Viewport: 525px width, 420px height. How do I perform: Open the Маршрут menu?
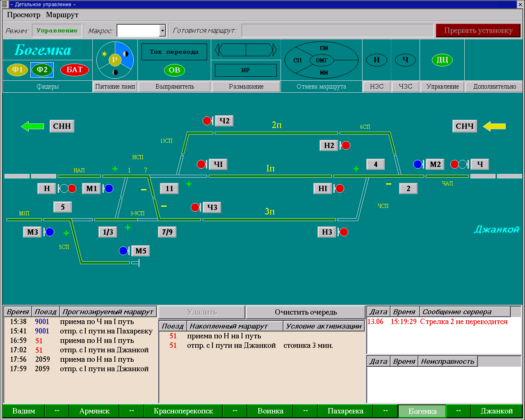(x=62, y=15)
